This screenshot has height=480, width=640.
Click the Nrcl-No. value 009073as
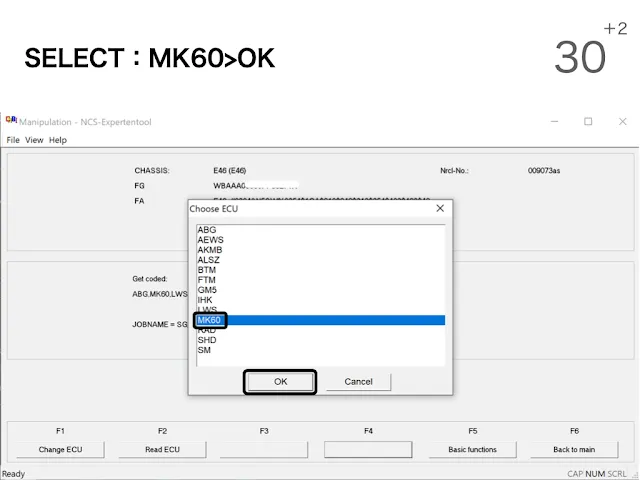[544, 171]
